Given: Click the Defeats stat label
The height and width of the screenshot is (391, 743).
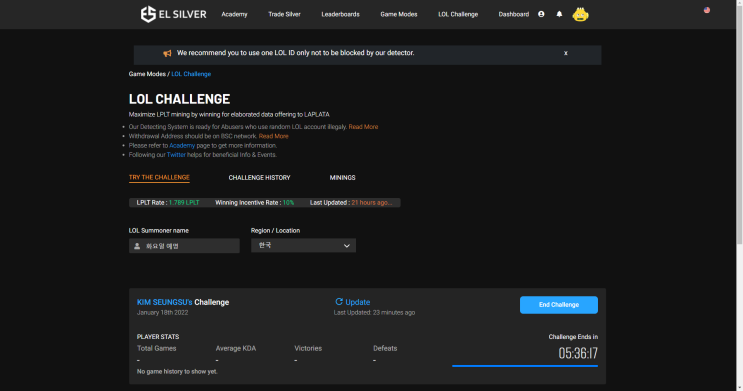Looking at the screenshot, I should 385,348.
